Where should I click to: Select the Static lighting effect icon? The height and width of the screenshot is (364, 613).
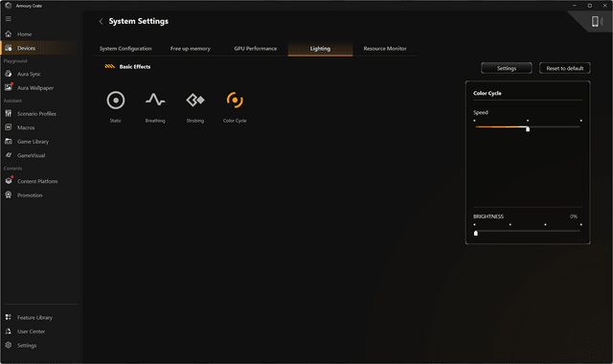(116, 100)
